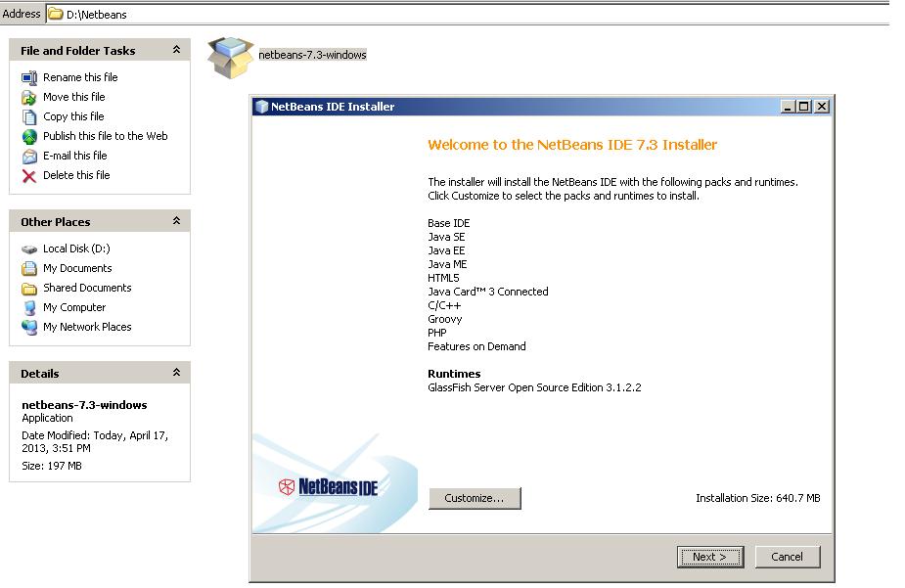Click Next to continue installation
Screen dimensions: 905x588
coord(710,557)
